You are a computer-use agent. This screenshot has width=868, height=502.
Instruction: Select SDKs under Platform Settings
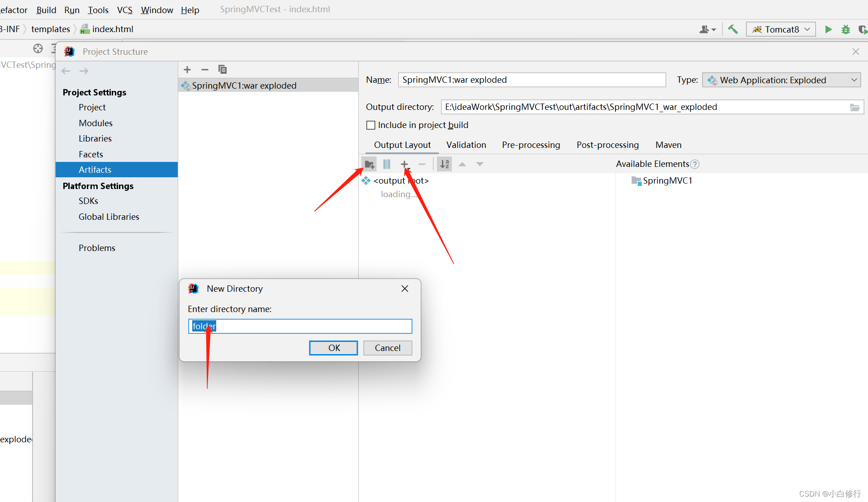point(88,201)
